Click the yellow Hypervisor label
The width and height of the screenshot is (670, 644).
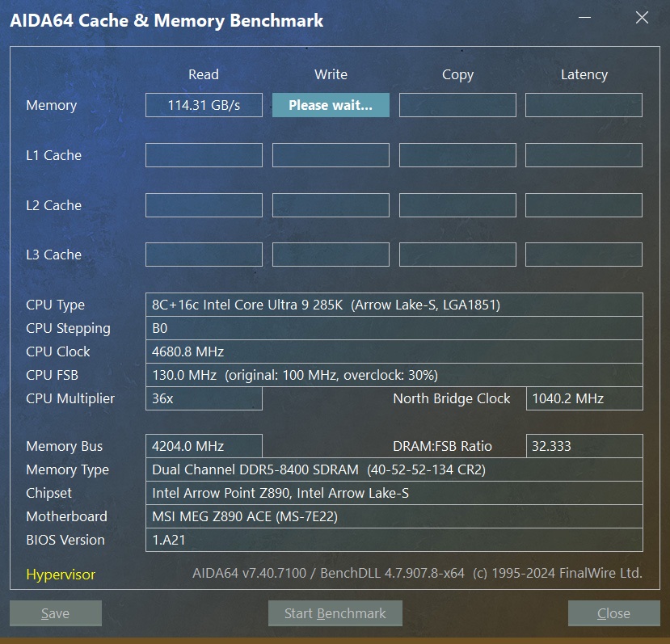pos(61,575)
